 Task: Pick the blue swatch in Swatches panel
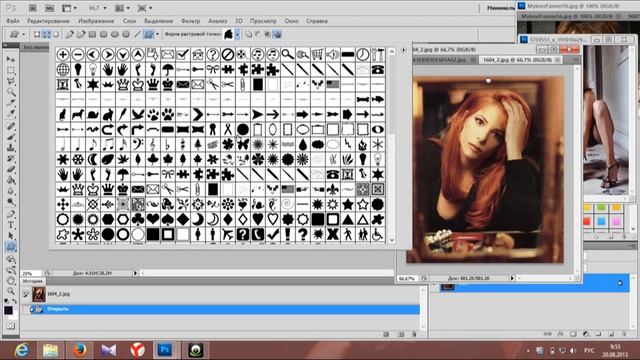point(601,222)
